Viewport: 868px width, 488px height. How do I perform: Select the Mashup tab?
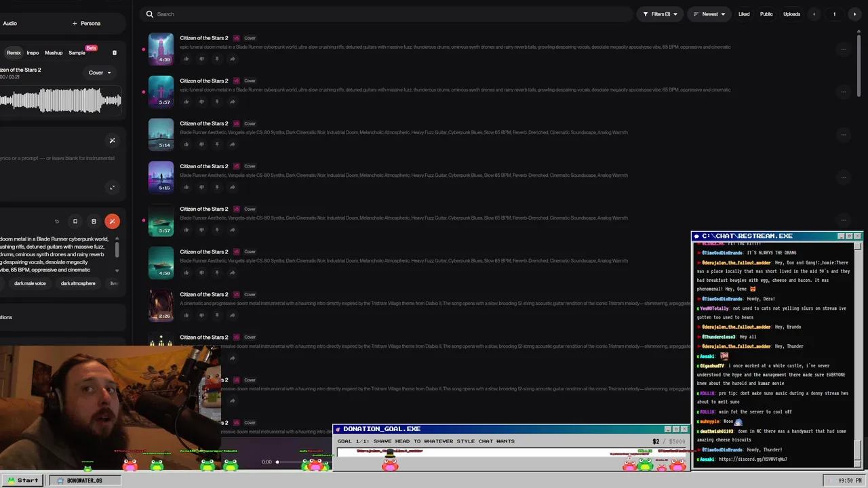pyautogui.click(x=54, y=53)
